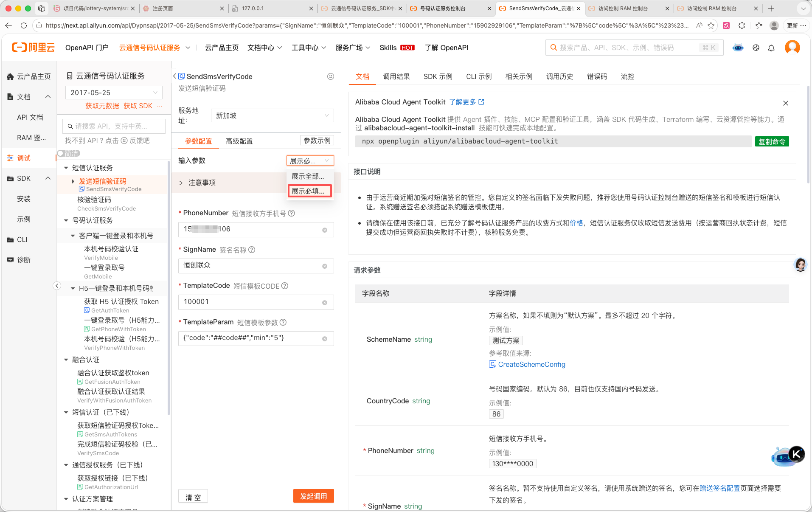Clear the TemplateParam field with its clear icon
Image resolution: width=812 pixels, height=512 pixels.
pyautogui.click(x=325, y=339)
